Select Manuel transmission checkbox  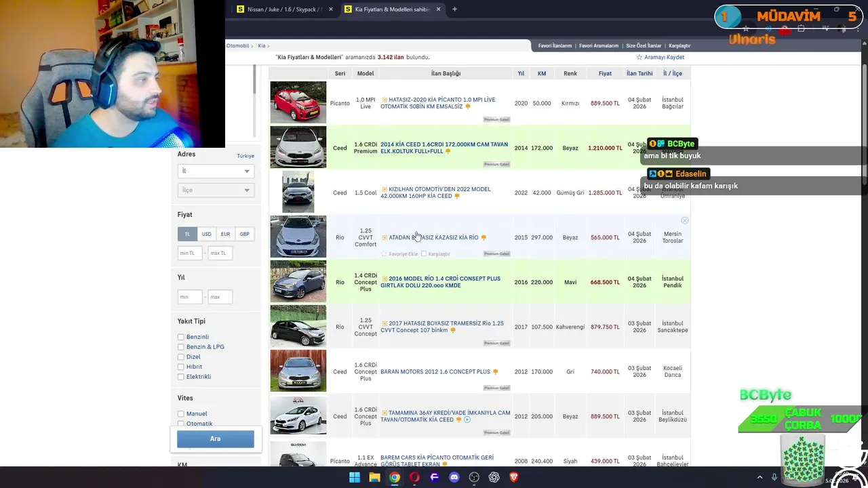(181, 413)
